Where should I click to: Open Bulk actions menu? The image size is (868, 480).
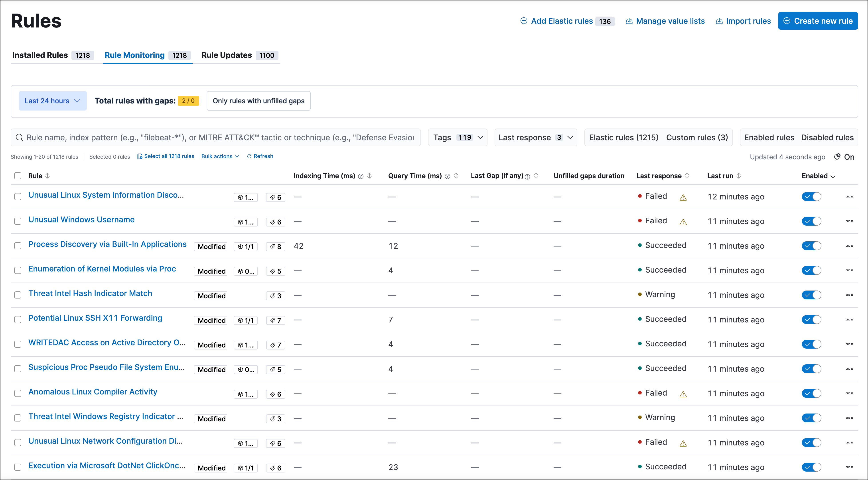click(x=220, y=156)
